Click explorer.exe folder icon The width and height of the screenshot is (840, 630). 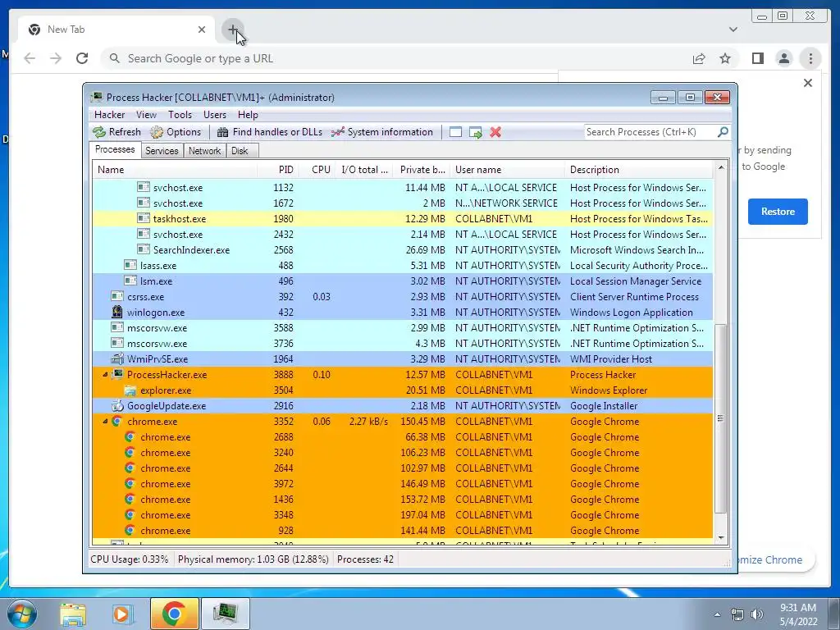click(130, 390)
